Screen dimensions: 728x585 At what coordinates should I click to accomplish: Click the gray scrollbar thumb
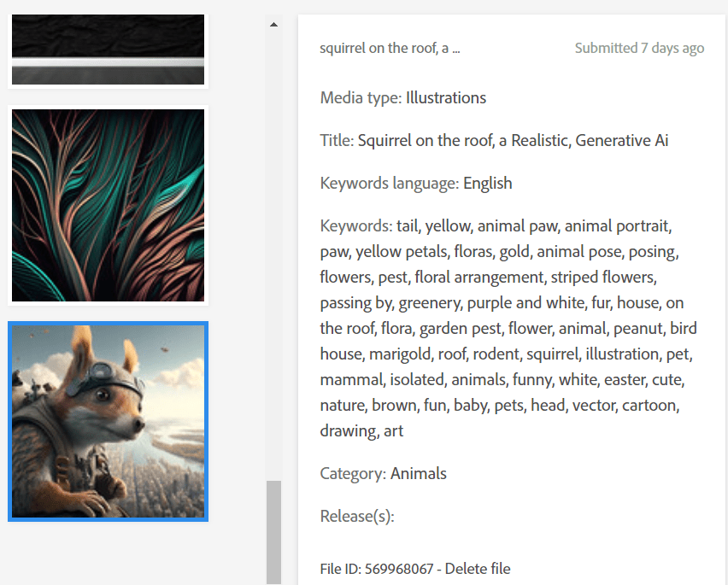(x=273, y=531)
